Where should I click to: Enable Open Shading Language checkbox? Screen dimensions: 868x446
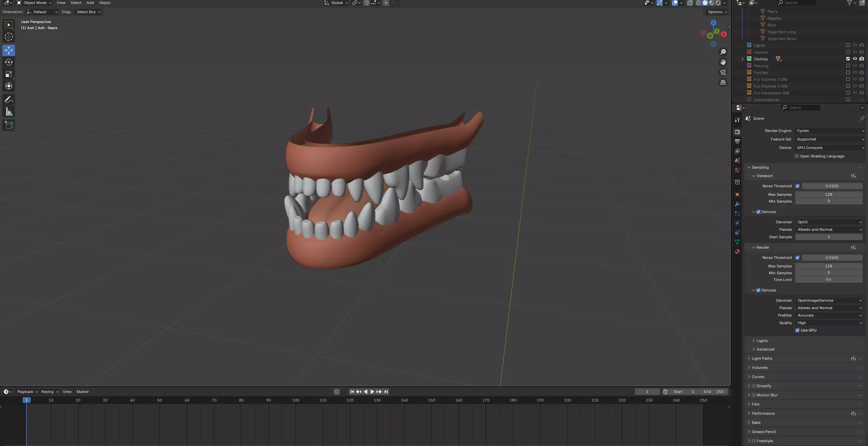tap(797, 156)
